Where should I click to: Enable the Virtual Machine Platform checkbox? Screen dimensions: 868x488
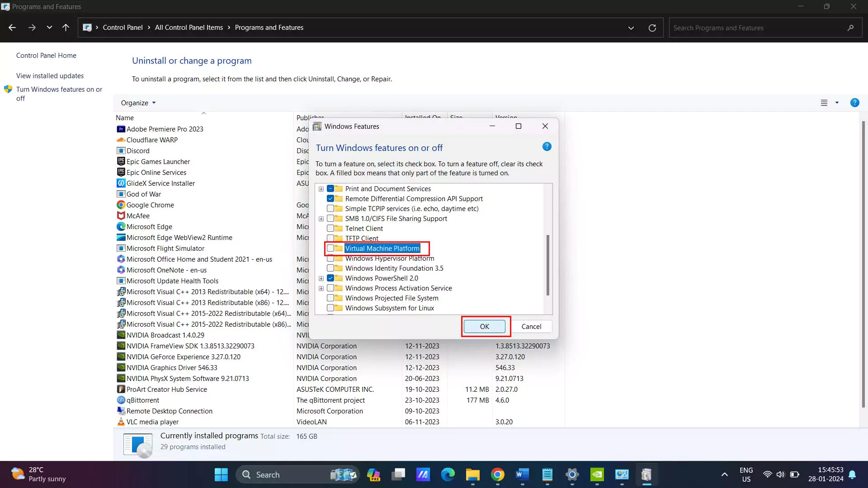[x=330, y=248]
